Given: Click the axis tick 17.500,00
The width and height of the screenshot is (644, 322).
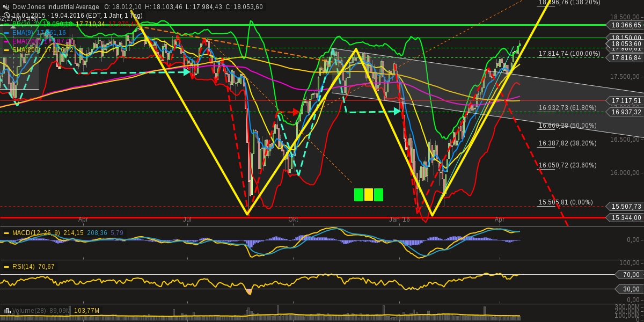Looking at the screenshot, I should pyautogui.click(x=624, y=77).
